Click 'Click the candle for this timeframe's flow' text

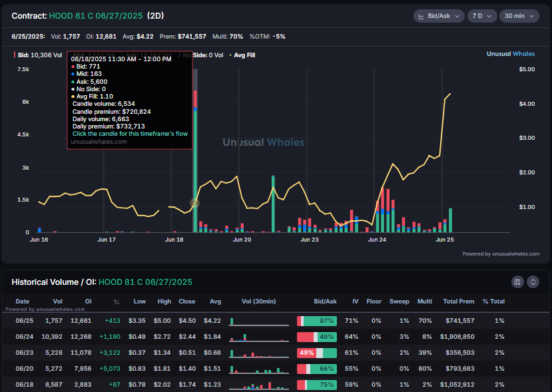(x=130, y=134)
